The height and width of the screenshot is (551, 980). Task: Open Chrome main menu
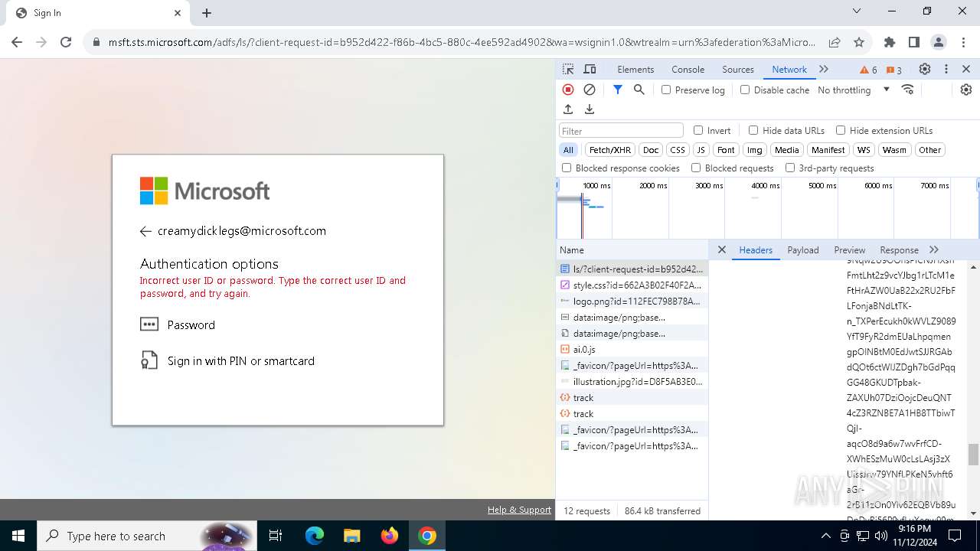coord(962,42)
